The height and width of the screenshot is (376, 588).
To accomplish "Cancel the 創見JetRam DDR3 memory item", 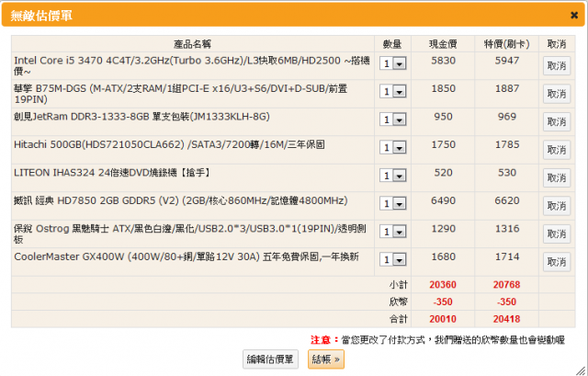I will [557, 121].
